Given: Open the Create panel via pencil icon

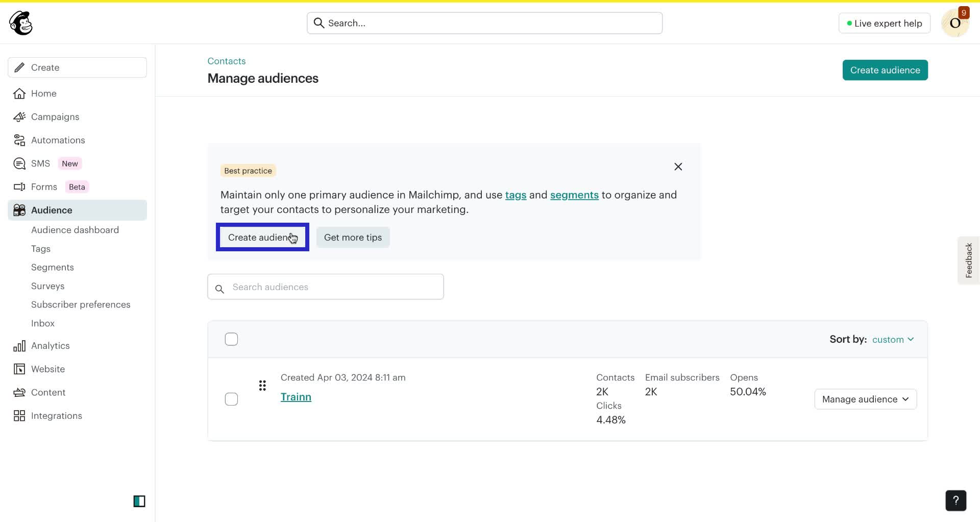Looking at the screenshot, I should (x=19, y=67).
